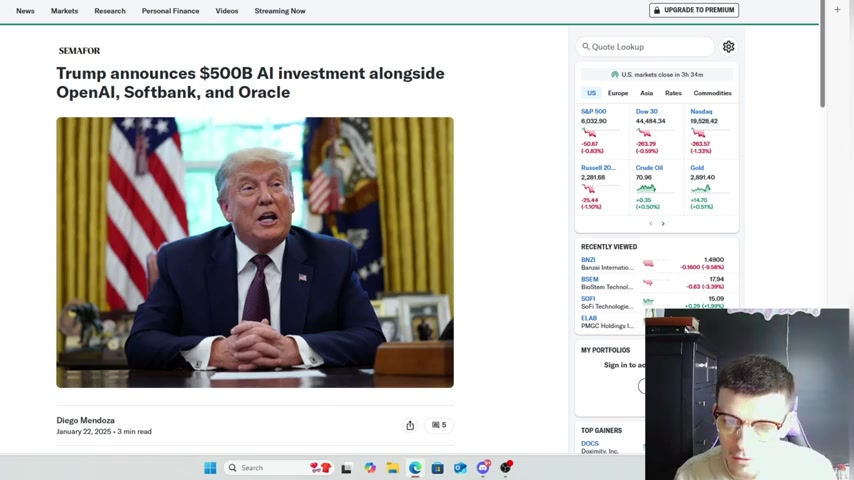The width and height of the screenshot is (854, 480).
Task: Launch Copilot from the taskbar
Action: tap(370, 467)
